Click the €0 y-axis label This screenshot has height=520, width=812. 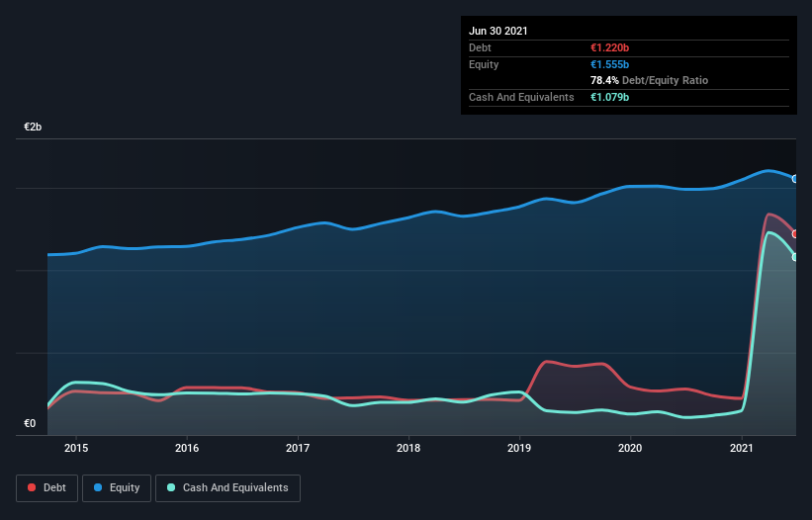tap(30, 423)
